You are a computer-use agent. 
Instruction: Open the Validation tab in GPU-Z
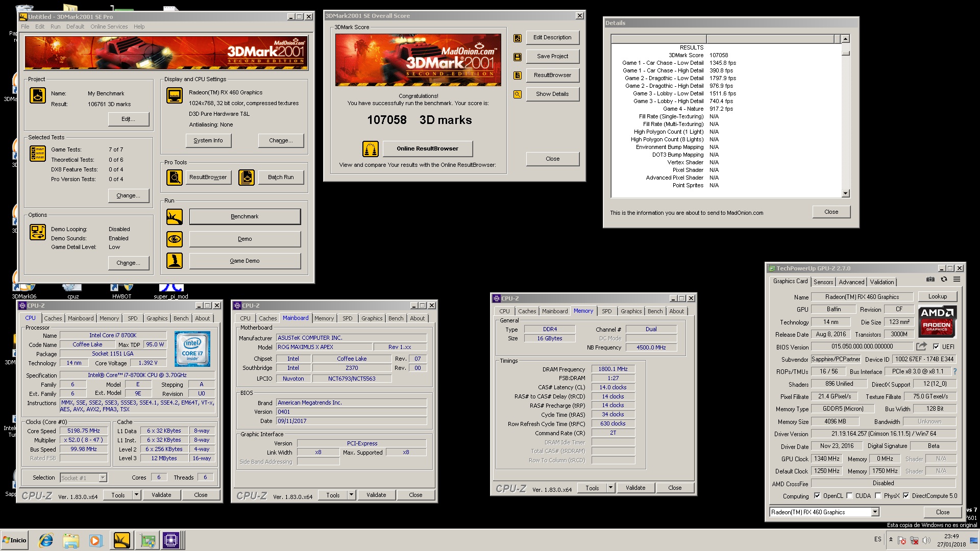(882, 282)
